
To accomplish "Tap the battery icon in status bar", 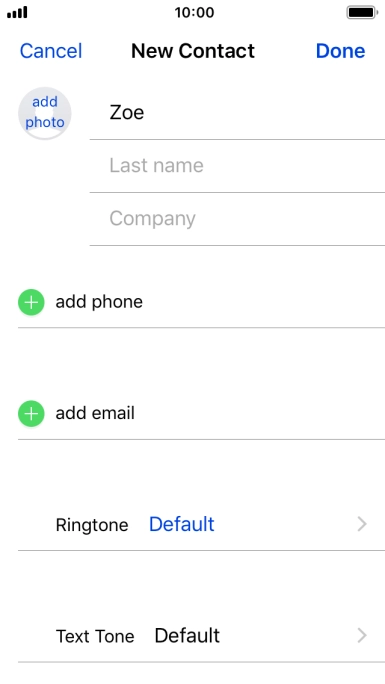I will [x=362, y=12].
